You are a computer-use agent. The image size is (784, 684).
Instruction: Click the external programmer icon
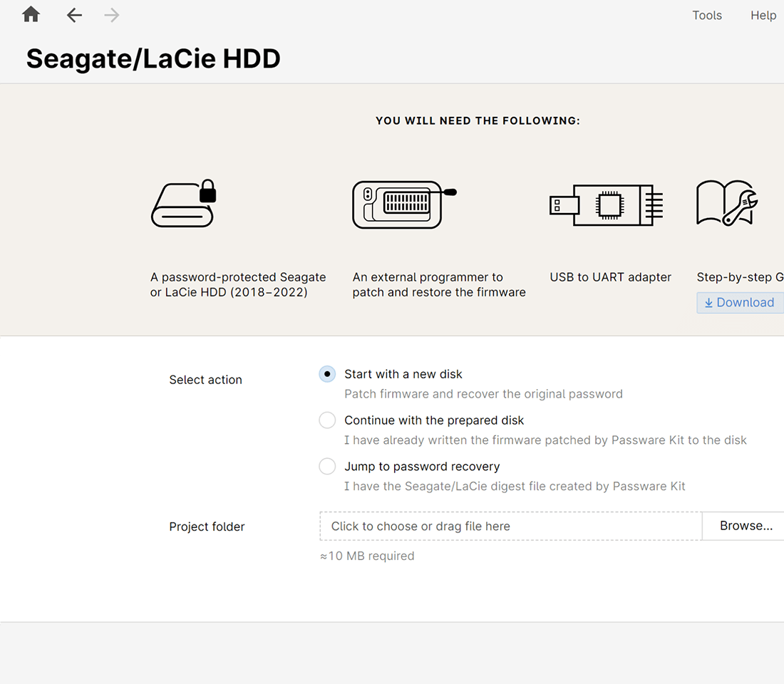click(405, 204)
